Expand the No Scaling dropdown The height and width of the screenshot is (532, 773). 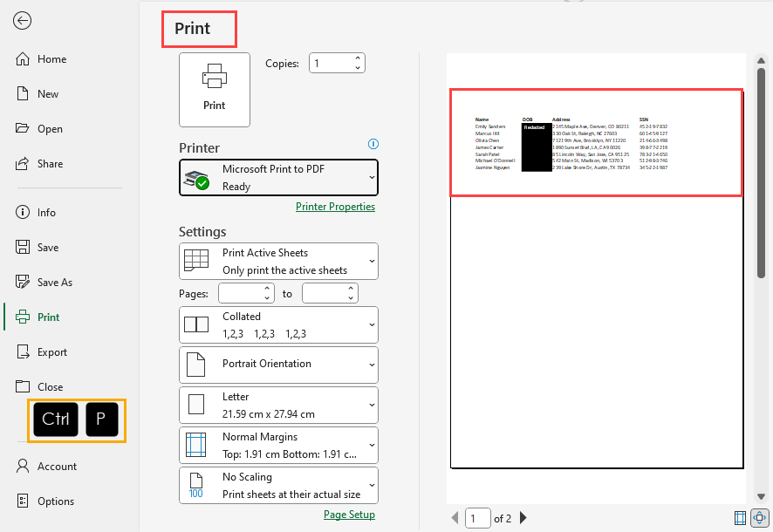[278, 486]
